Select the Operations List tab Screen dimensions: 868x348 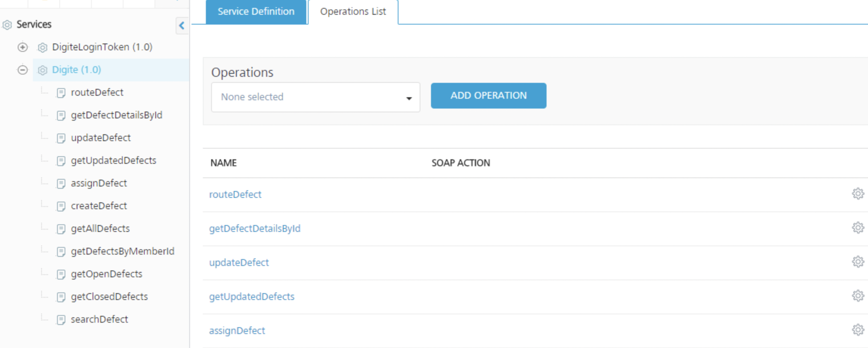point(353,12)
